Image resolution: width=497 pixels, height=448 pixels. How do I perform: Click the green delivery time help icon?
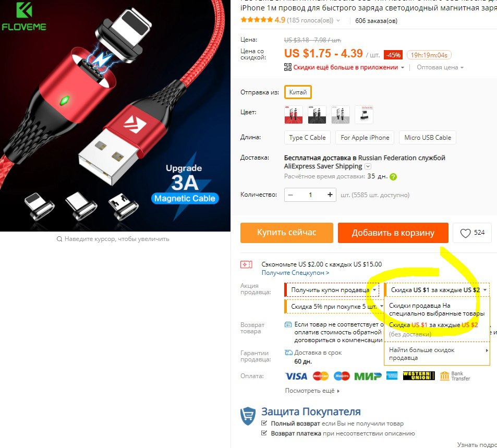(393, 177)
